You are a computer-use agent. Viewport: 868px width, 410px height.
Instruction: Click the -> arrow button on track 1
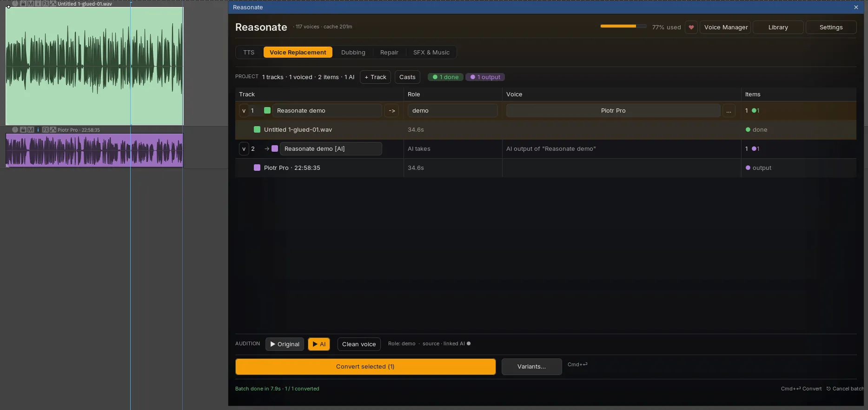point(391,110)
